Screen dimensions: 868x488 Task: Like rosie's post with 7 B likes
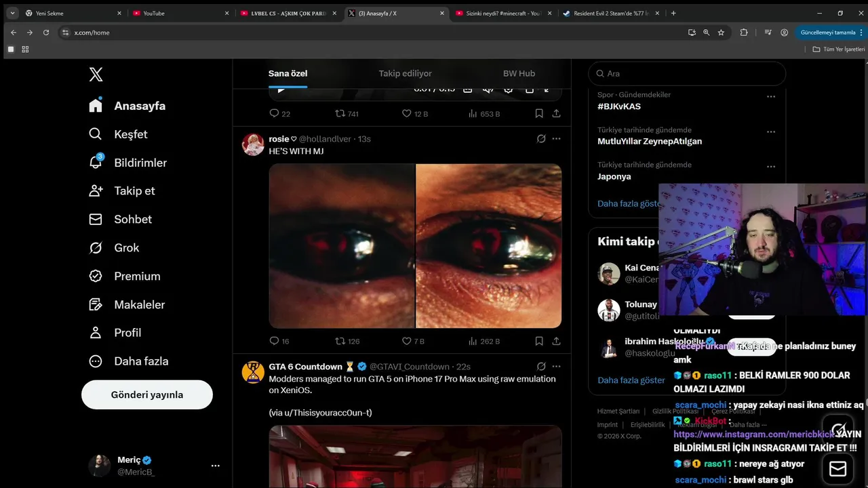point(413,341)
